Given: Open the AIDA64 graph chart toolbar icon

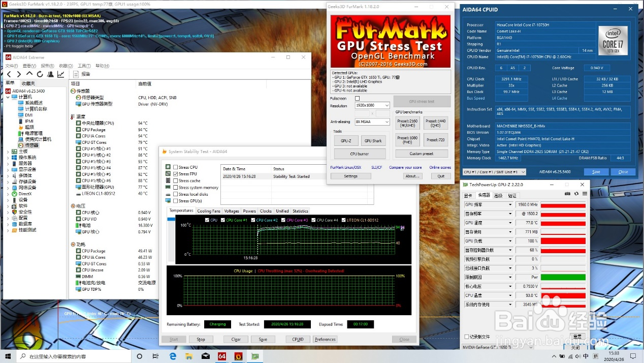Looking at the screenshot, I should click(x=60, y=74).
